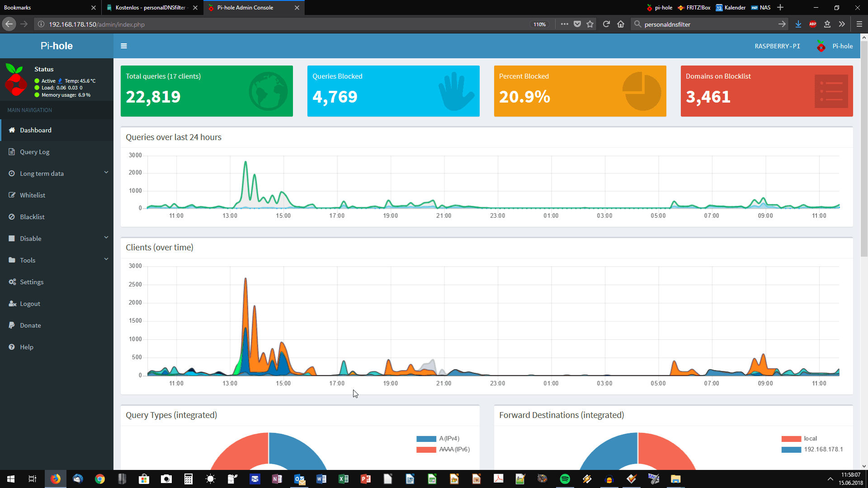
Task: Click the Query Log file icon
Action: [12, 152]
